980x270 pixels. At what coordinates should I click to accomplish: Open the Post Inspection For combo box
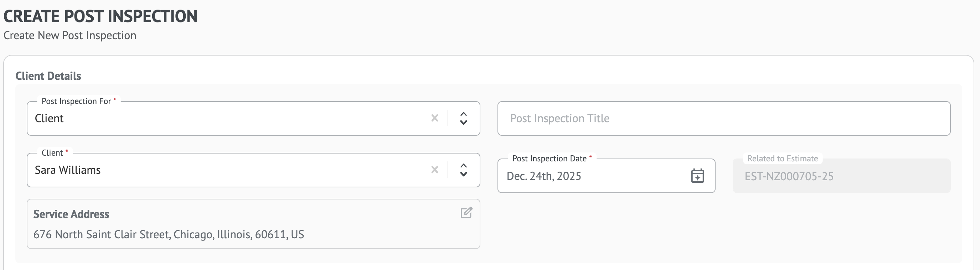pyautogui.click(x=228, y=118)
